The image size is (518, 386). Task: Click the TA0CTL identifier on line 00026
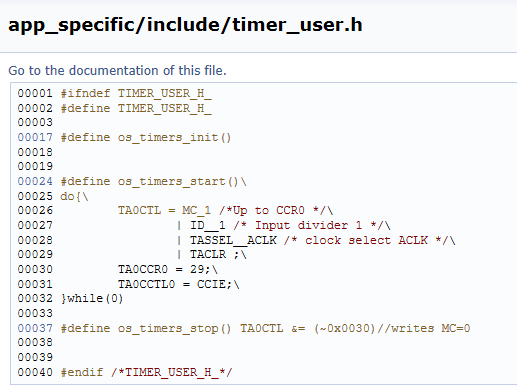click(139, 210)
